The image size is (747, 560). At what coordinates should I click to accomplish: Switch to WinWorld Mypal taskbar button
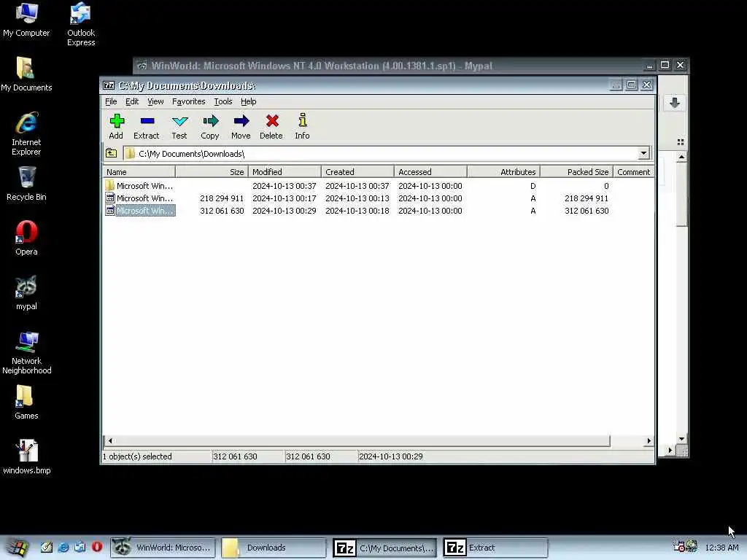pyautogui.click(x=163, y=548)
